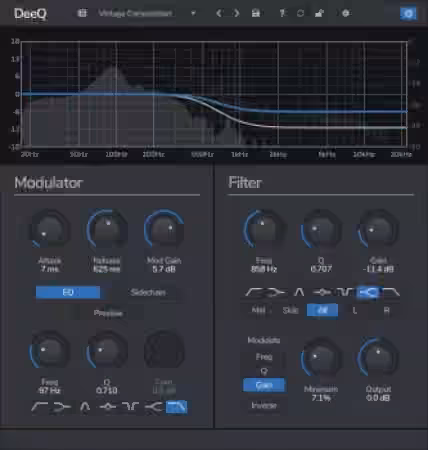Toggle the power button at top right
Viewport: 428px width, 450px height.
[x=408, y=14]
